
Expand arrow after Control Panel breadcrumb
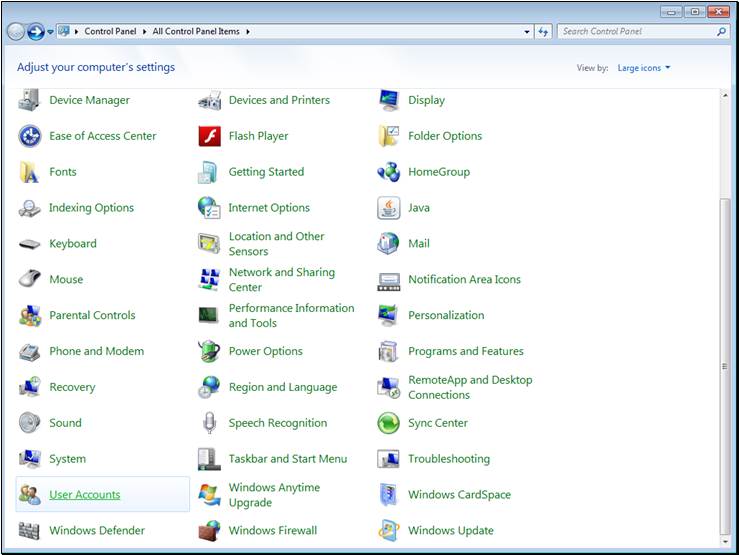(x=144, y=32)
